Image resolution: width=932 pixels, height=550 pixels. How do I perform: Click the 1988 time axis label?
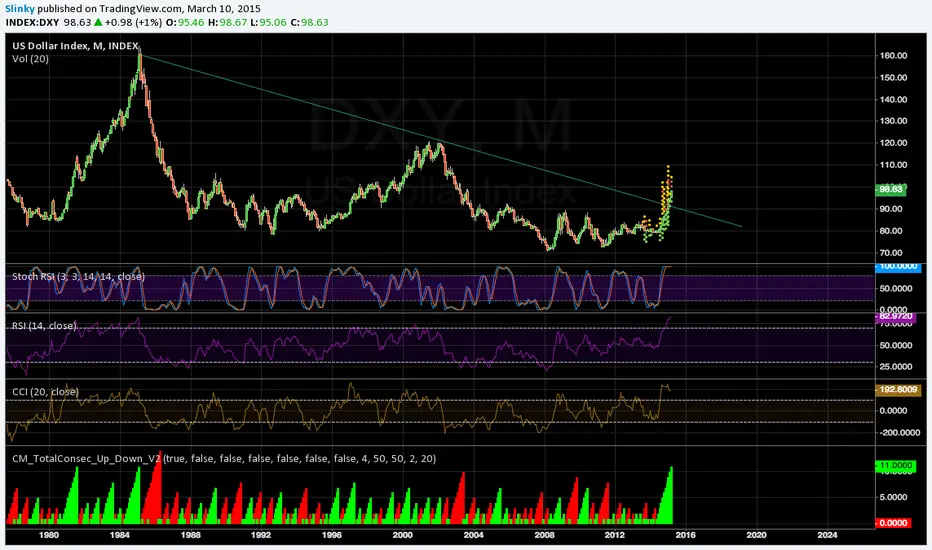pyautogui.click(x=190, y=535)
